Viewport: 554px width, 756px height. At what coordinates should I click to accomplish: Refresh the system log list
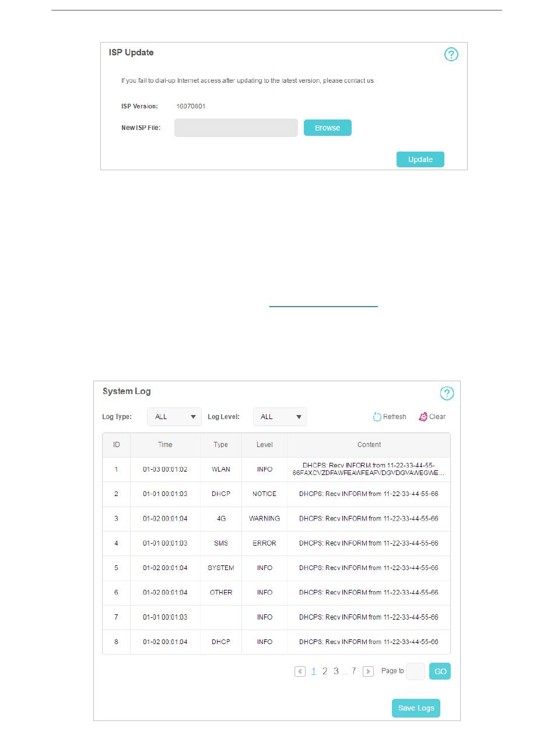coord(390,417)
